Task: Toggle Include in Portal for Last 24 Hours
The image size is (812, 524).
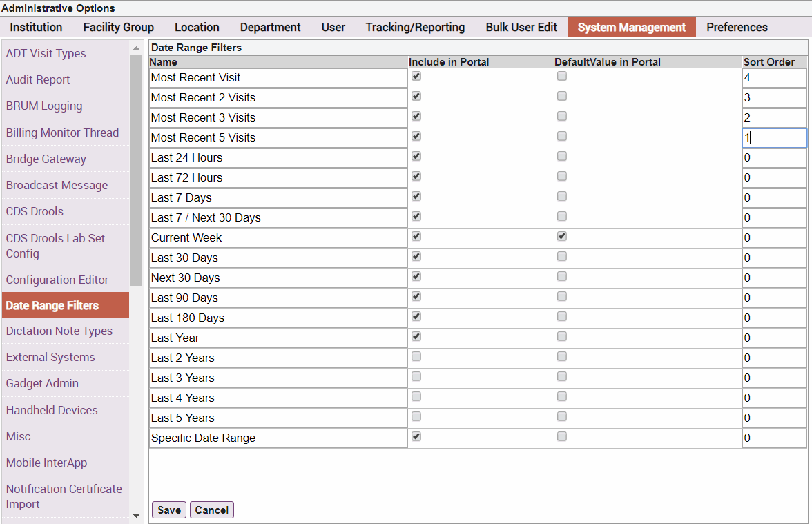Action: tap(416, 156)
